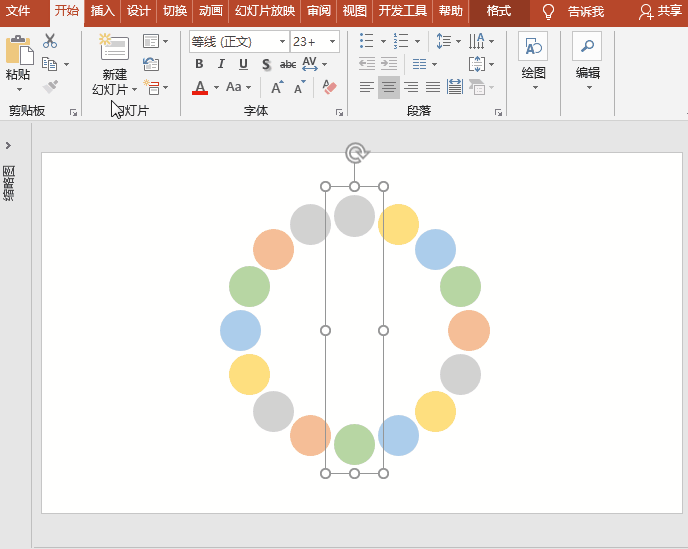The height and width of the screenshot is (549, 688).
Task: Click the New Slide icon
Action: click(x=114, y=47)
